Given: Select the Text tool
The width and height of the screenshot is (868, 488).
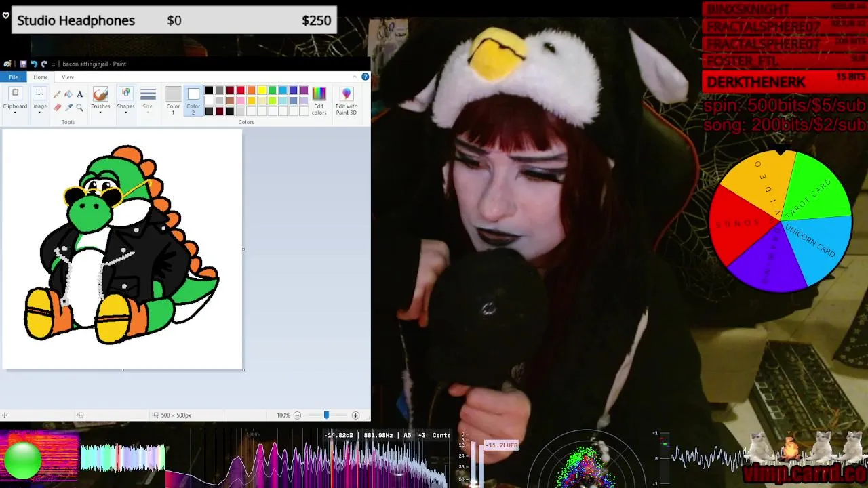Looking at the screenshot, I should [80, 94].
